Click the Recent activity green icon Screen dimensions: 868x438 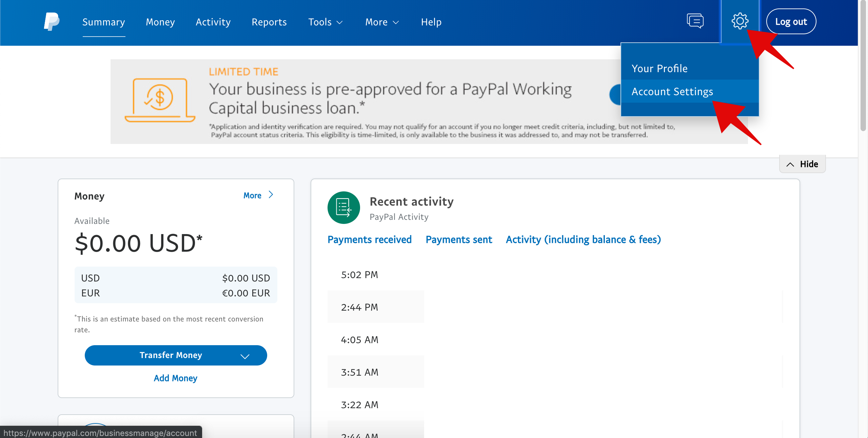[x=343, y=207]
